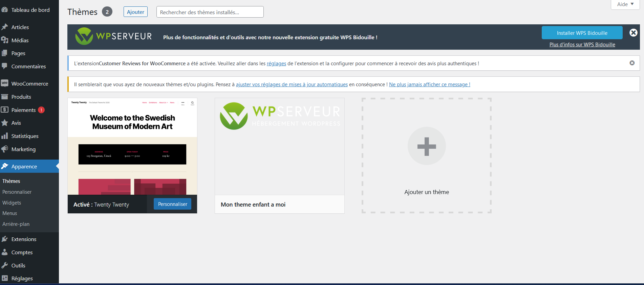Click Ne plus jamais afficher ce message
644x285 pixels.
pos(430,85)
